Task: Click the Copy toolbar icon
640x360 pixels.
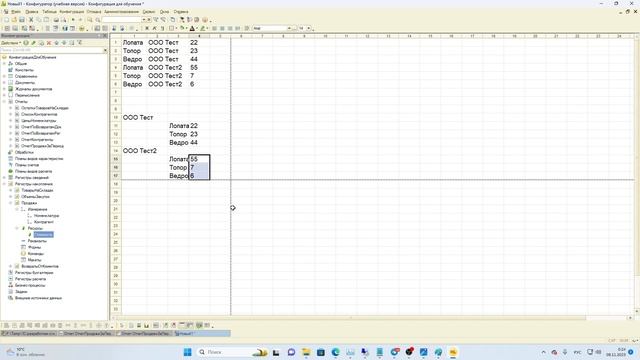Action: 39,20
